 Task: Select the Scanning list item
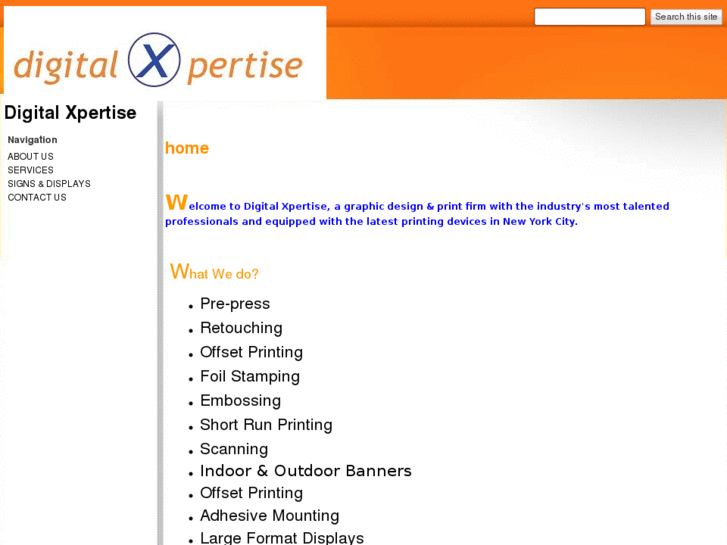234,449
